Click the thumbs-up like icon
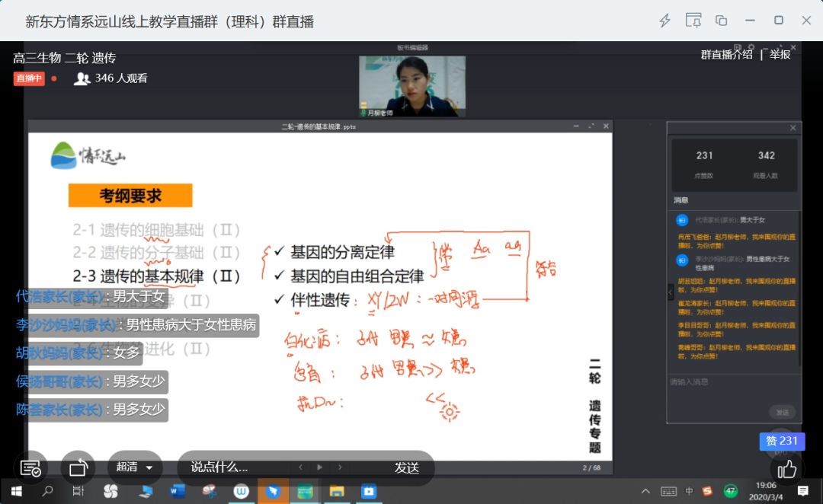The width and height of the screenshot is (823, 504). point(786,469)
